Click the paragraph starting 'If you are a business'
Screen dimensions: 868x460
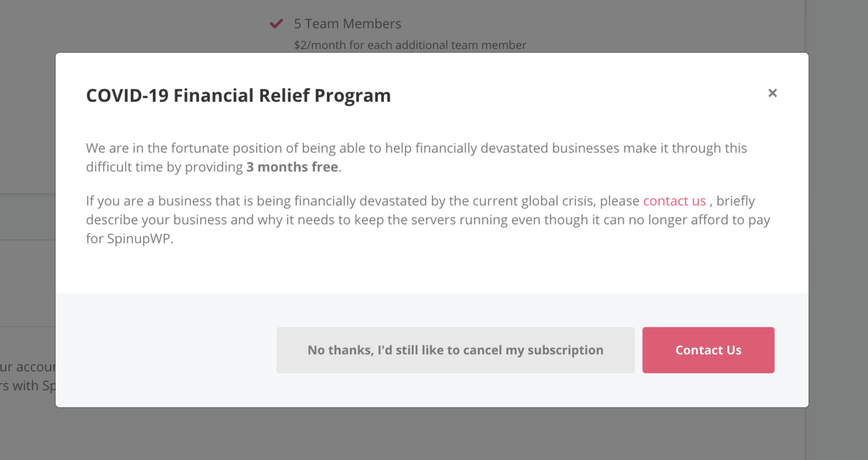tap(428, 220)
